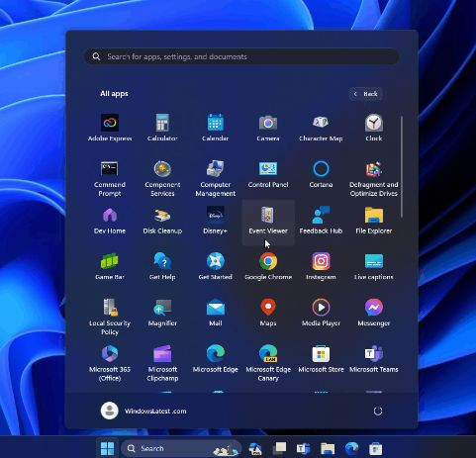Viewport: 476px width, 458px height.
Task: Click the taskbar Search box
Action: point(181,448)
